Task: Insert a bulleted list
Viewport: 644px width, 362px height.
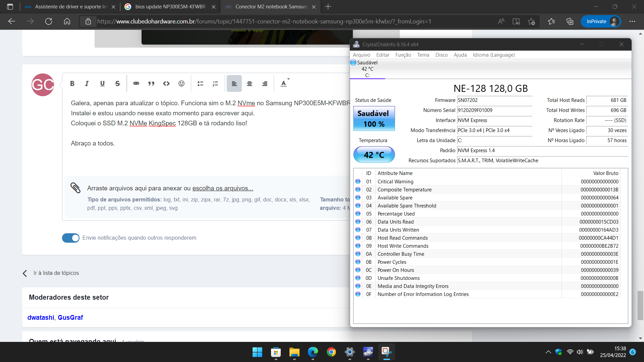Action: click(200, 83)
